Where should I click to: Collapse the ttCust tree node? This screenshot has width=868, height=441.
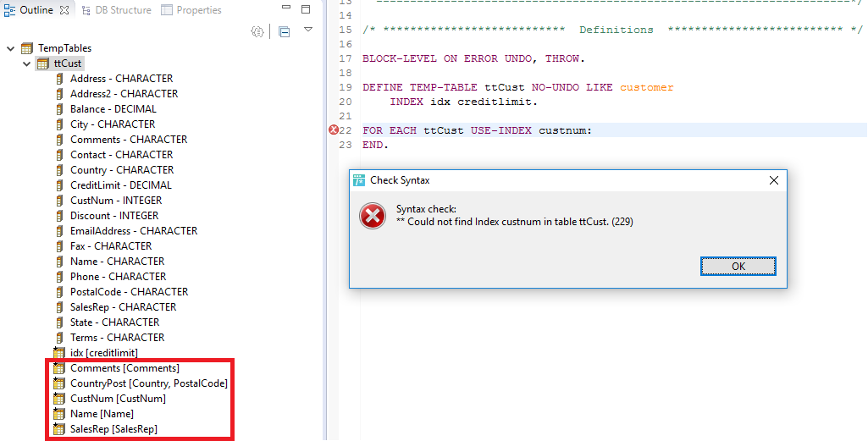[26, 64]
